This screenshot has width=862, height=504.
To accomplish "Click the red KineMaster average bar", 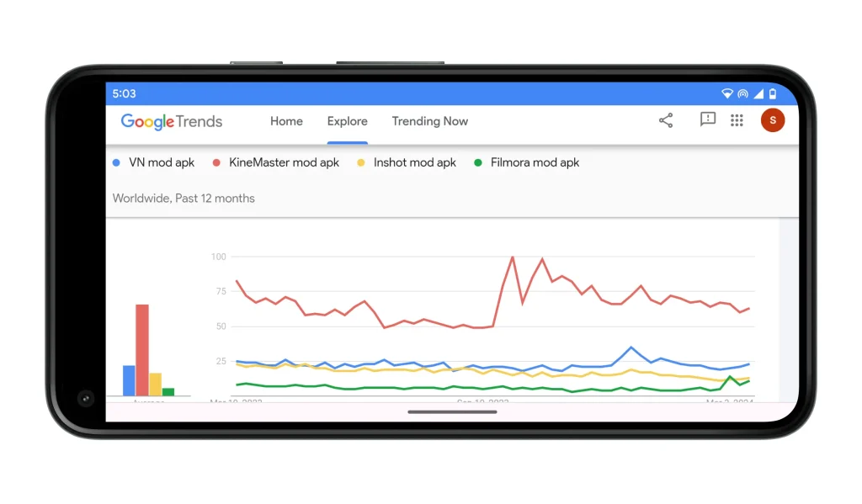I will [x=142, y=349].
